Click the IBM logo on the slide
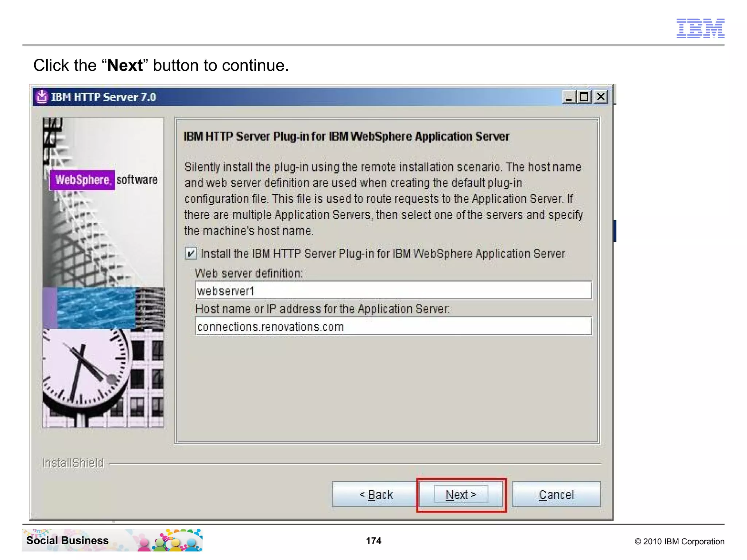The width and height of the screenshot is (747, 560). [x=700, y=28]
